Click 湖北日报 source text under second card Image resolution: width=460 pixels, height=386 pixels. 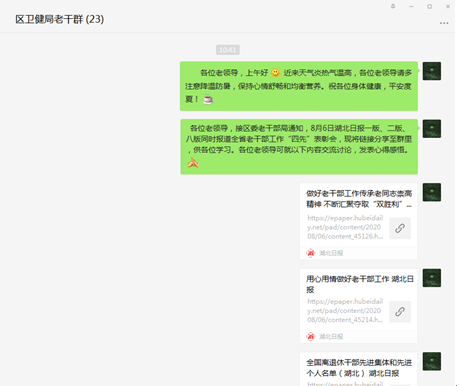click(331, 336)
